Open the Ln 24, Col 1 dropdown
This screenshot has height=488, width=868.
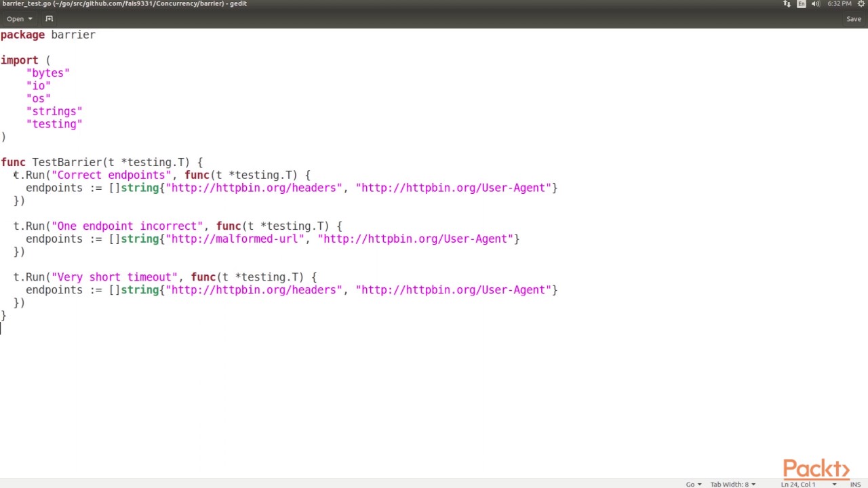point(808,484)
